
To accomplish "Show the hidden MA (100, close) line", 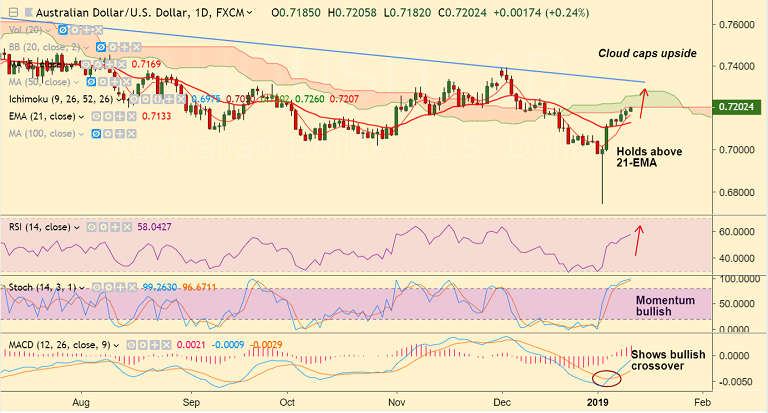I will 96,134.
